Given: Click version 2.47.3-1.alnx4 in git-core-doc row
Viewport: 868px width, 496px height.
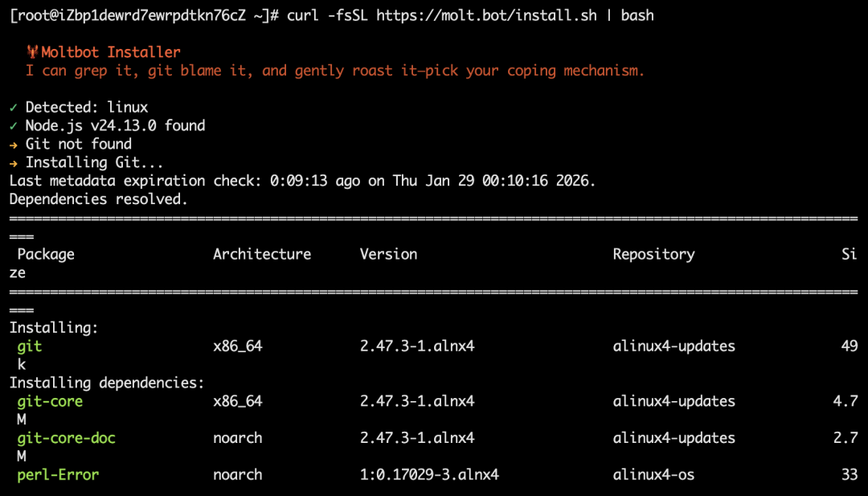Looking at the screenshot, I should coord(417,438).
